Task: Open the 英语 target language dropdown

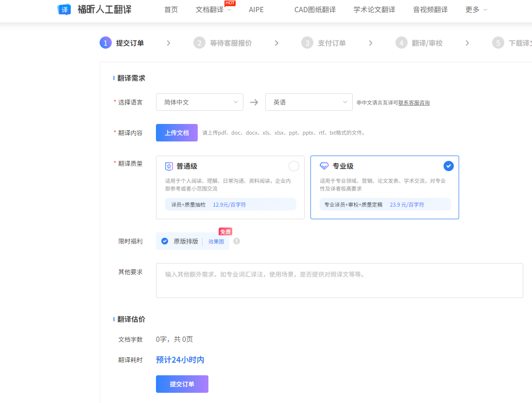Action: click(309, 102)
